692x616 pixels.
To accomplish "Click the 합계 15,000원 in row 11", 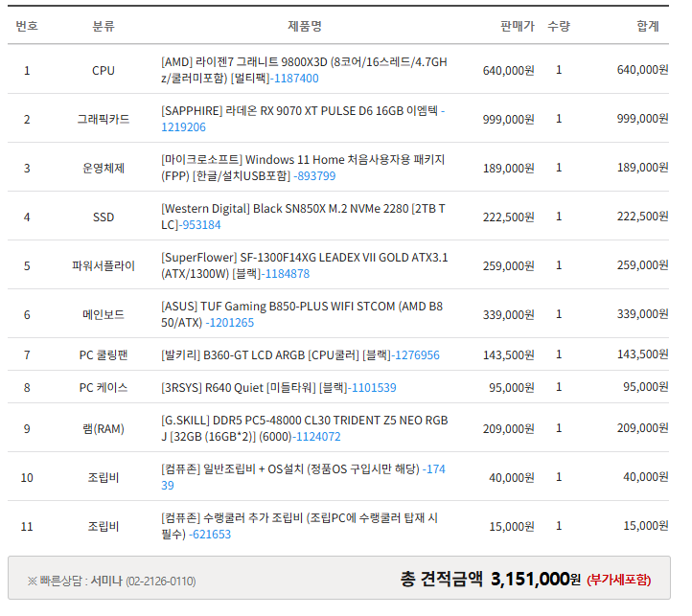I will pos(646,526).
